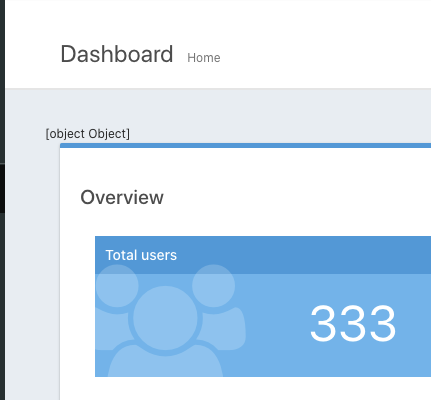Click the light blue Total users card body
The height and width of the screenshot is (400, 431).
click(263, 325)
